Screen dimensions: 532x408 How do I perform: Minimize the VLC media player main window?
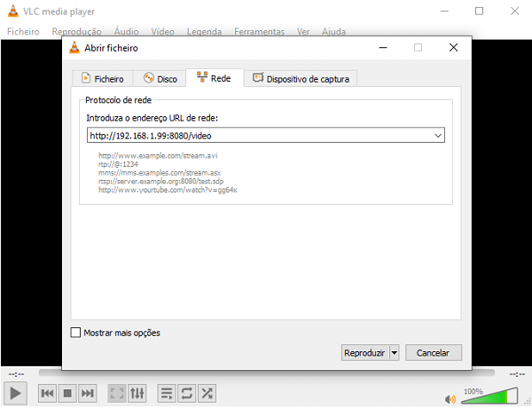(444, 12)
